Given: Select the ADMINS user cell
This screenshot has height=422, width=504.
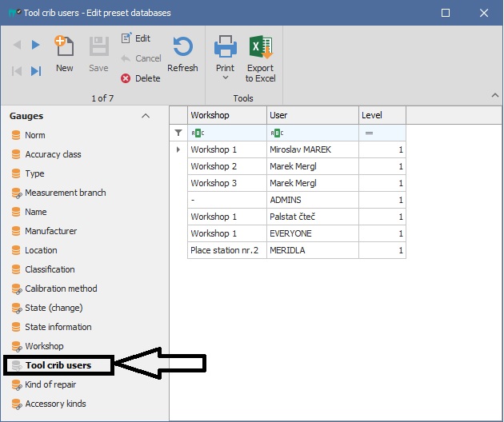Looking at the screenshot, I should click(313, 200).
